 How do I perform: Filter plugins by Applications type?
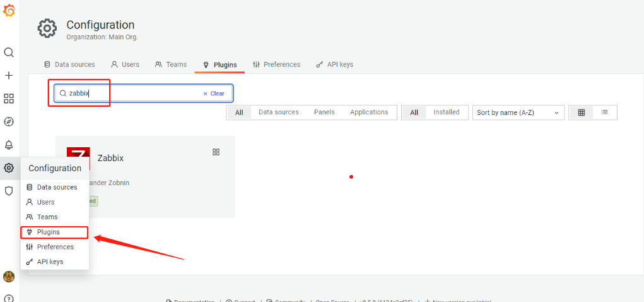click(x=369, y=112)
